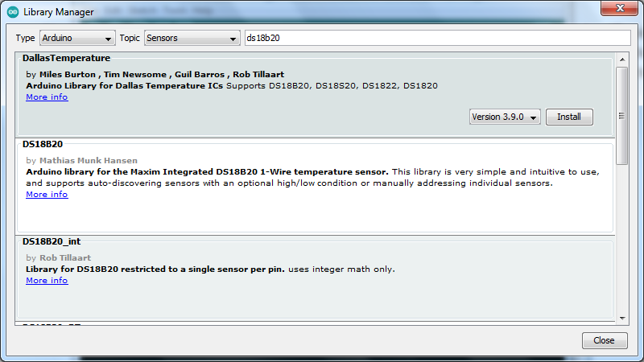Click the window's red X close button
644x362 pixels.
pos(620,8)
